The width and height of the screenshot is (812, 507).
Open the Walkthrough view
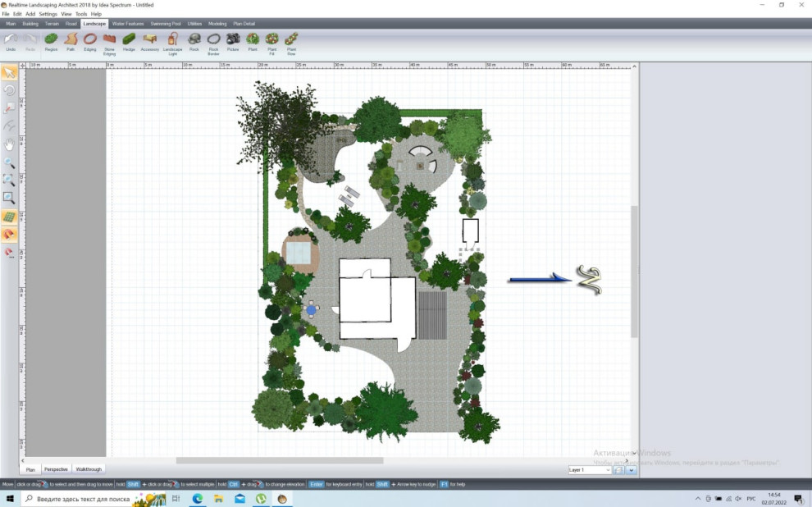point(89,469)
